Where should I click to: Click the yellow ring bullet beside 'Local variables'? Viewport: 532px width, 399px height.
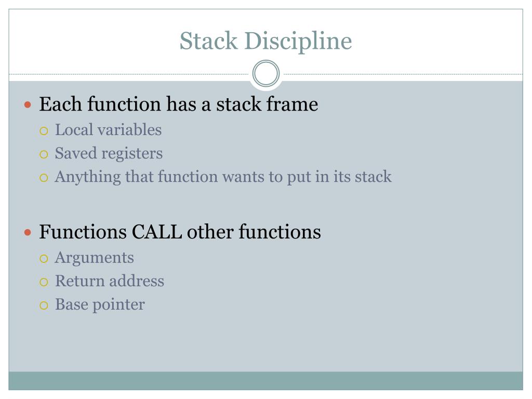point(44,131)
